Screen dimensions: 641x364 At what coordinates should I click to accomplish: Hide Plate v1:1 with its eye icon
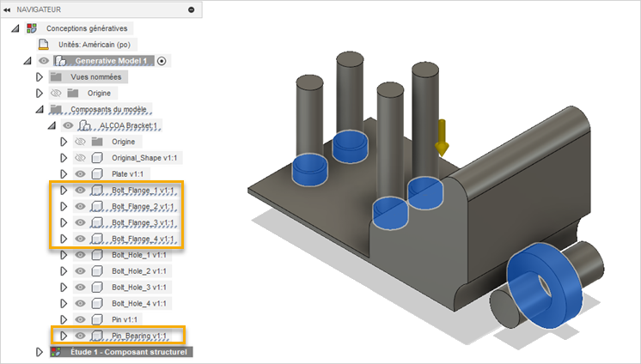point(81,174)
